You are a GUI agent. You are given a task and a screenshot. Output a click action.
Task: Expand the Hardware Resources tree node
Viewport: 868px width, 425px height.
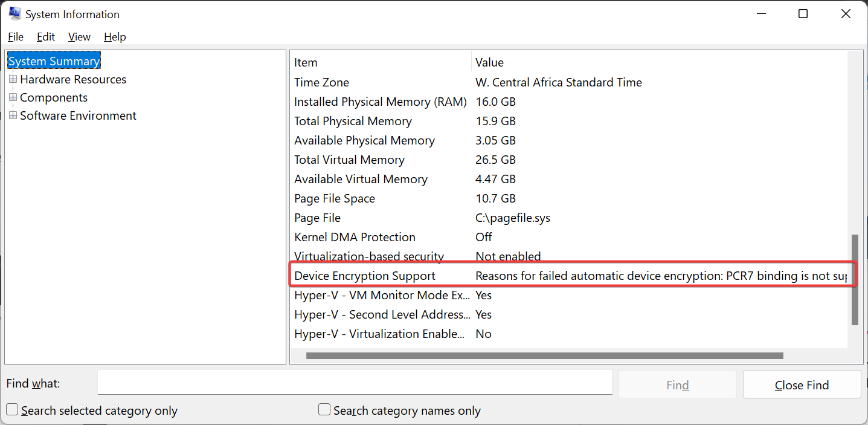pos(13,79)
